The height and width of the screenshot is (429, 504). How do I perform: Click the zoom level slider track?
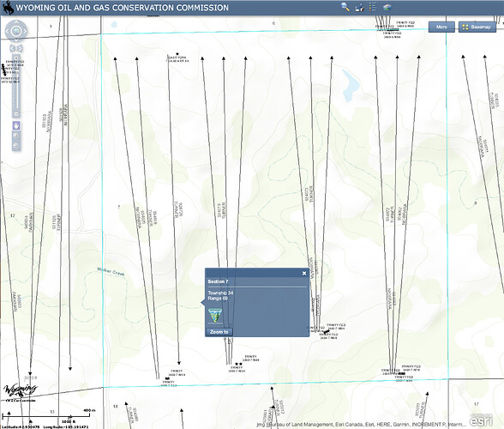point(16,87)
